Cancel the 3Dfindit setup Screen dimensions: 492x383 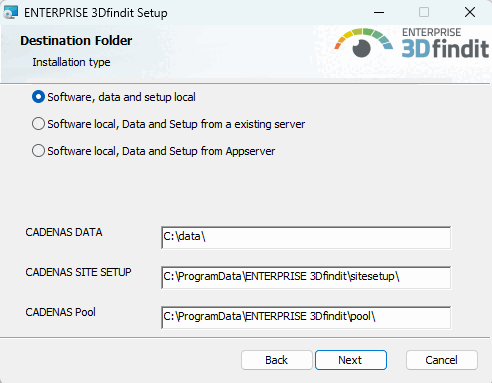click(442, 360)
